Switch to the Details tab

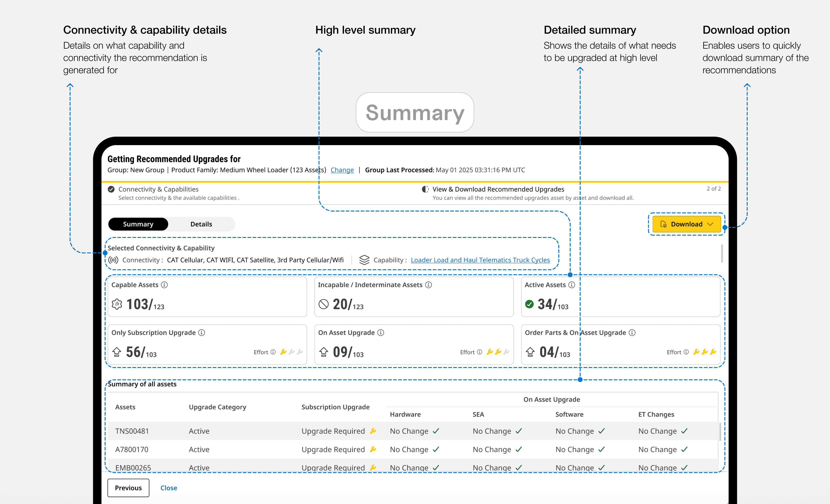(x=201, y=224)
